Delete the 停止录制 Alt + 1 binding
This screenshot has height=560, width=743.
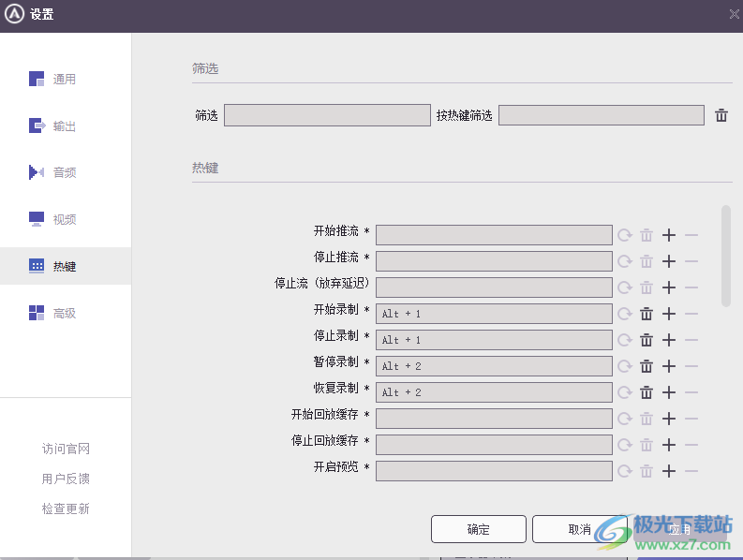(x=646, y=340)
